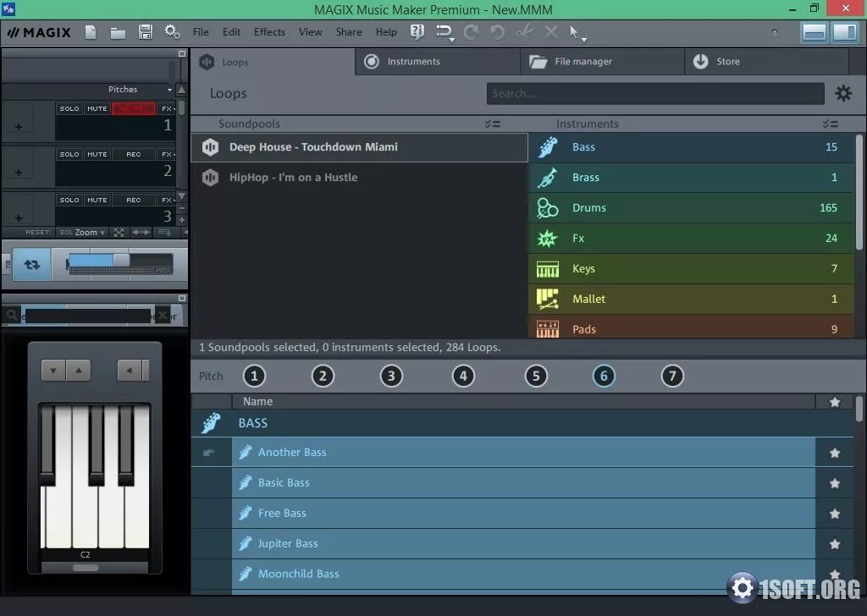Select pitch button 3
Viewport: 867px width, 616px height.
pos(391,377)
